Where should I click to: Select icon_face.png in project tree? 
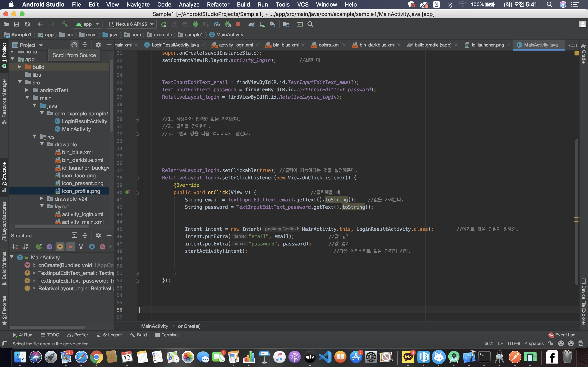click(x=78, y=176)
